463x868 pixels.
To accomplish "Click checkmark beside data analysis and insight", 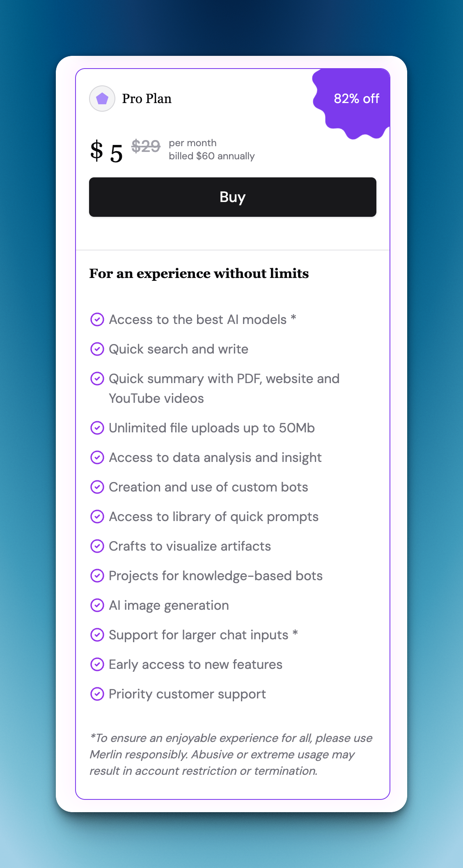I will pos(97,457).
